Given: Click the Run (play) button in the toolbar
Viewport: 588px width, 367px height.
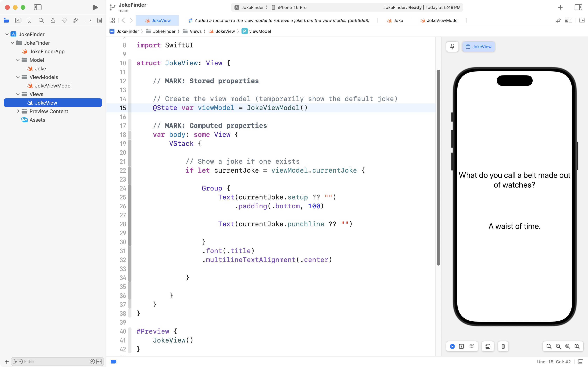Looking at the screenshot, I should (95, 7).
